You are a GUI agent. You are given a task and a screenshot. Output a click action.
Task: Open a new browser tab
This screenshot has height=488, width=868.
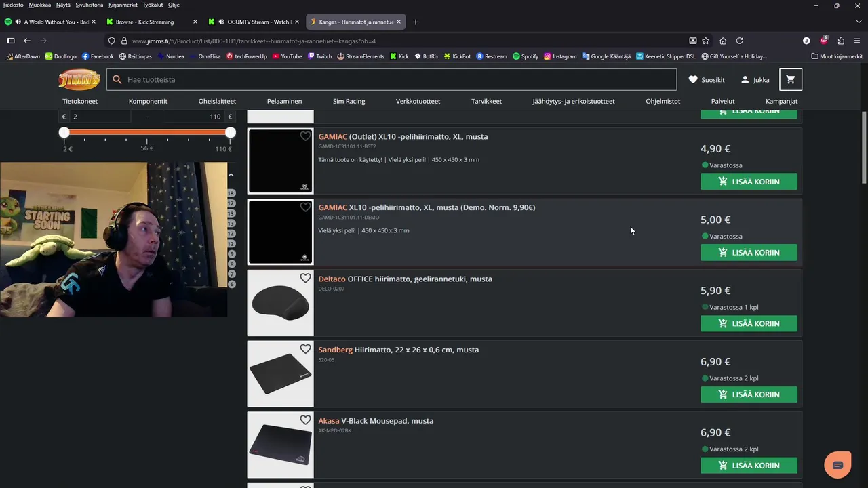tap(416, 22)
